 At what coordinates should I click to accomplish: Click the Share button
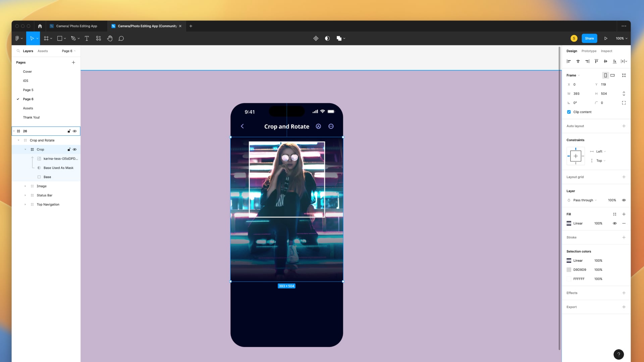click(x=589, y=38)
